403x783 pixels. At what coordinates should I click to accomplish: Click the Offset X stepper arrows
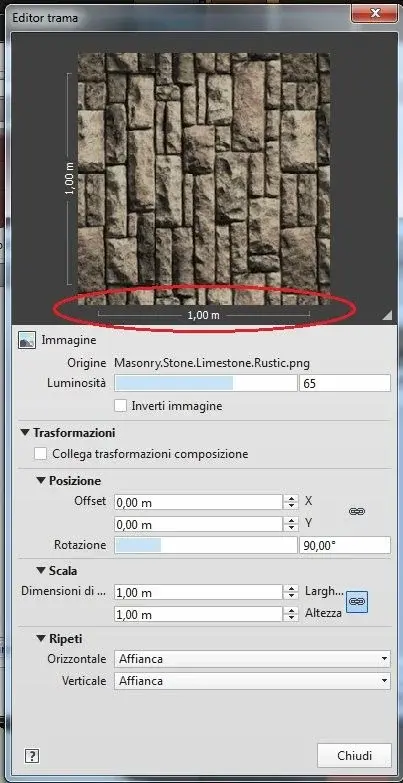291,502
